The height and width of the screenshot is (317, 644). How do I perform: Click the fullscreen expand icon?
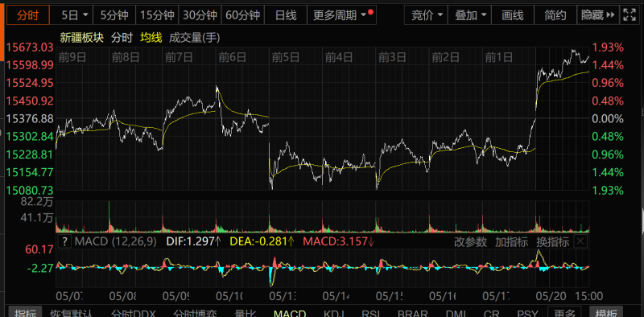[630, 15]
